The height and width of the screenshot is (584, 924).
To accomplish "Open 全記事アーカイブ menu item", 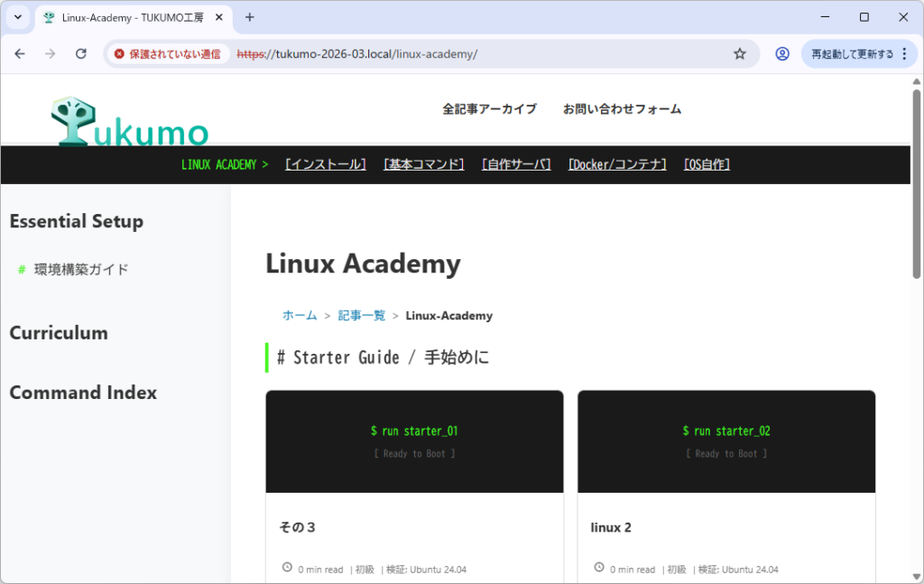I will 489,109.
